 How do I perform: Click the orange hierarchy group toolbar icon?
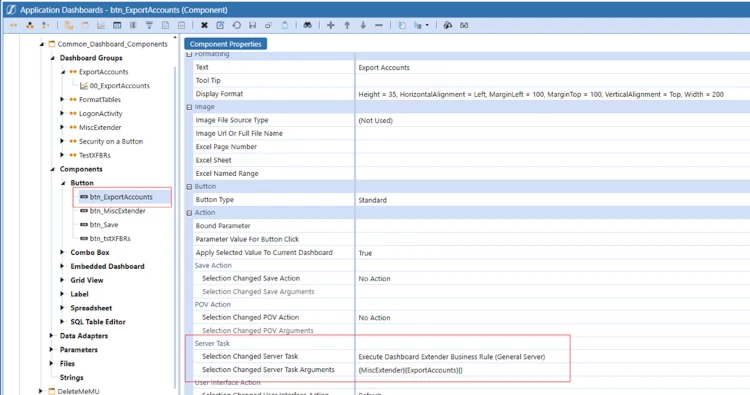coord(30,25)
